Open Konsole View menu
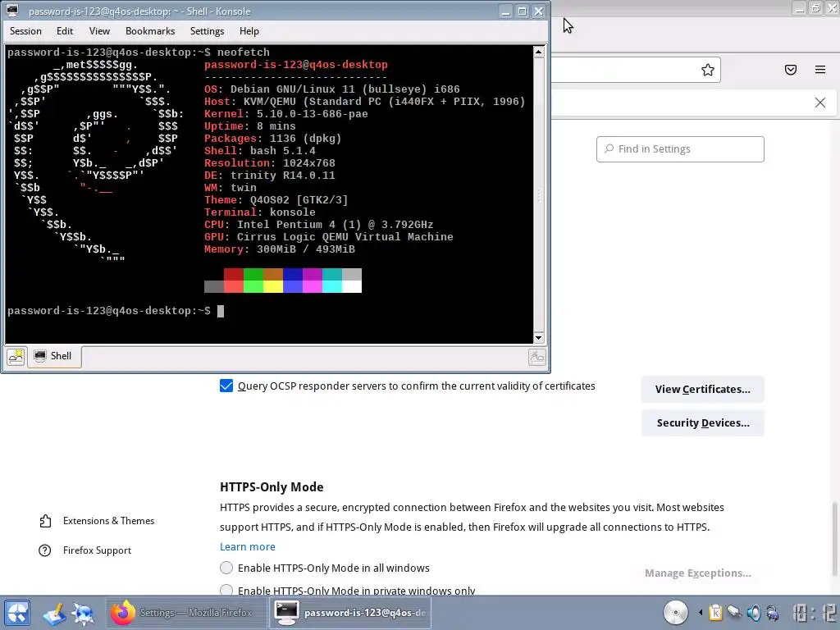 (x=99, y=31)
